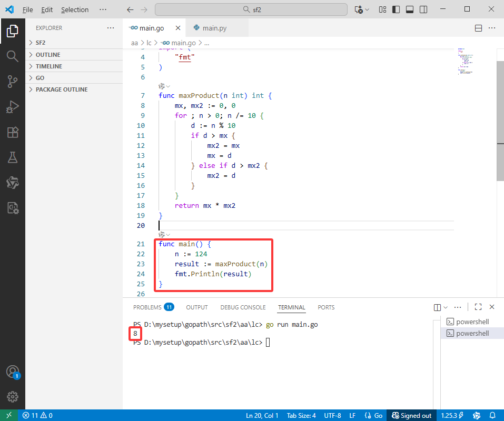Click the errors and warnings count in status bar
The width and height of the screenshot is (504, 421).
coord(37,415)
